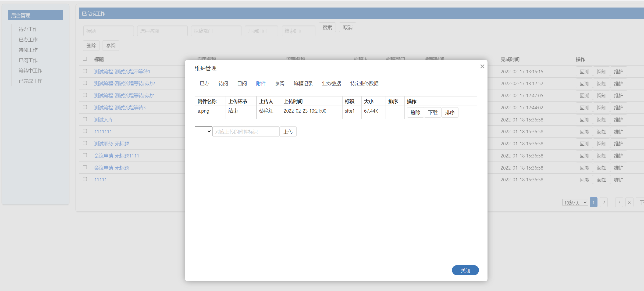Open the 业务数据 tab
The height and width of the screenshot is (291, 644).
(x=331, y=84)
